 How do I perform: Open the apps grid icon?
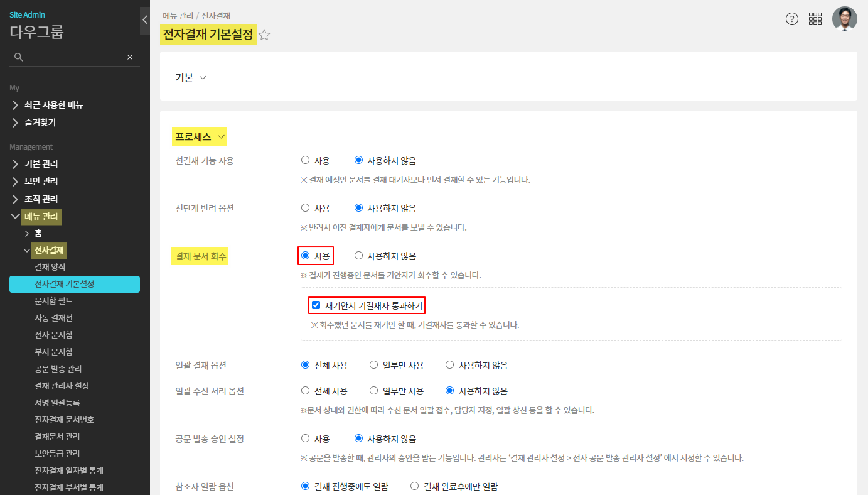(x=815, y=19)
